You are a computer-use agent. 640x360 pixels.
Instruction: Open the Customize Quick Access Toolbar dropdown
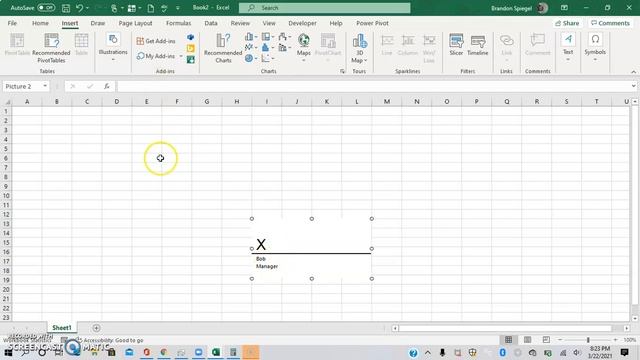click(178, 8)
